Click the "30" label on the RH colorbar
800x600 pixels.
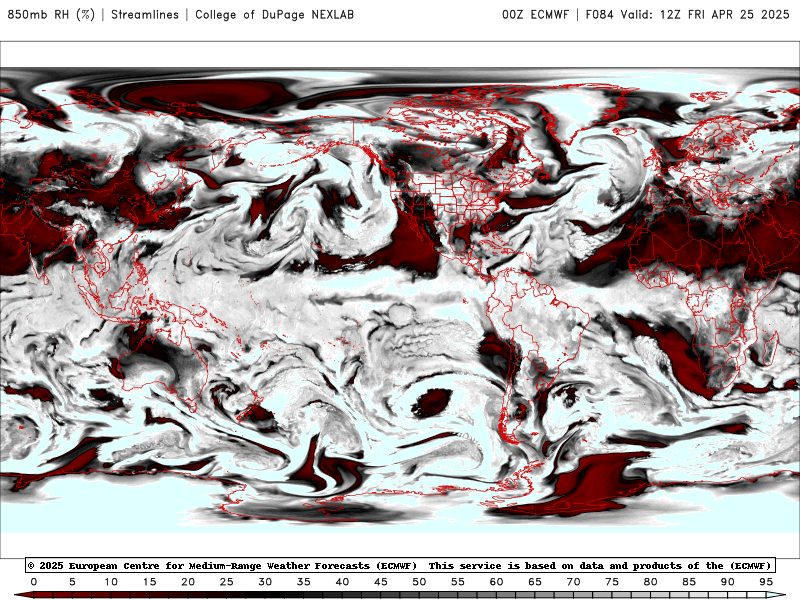[x=265, y=582]
